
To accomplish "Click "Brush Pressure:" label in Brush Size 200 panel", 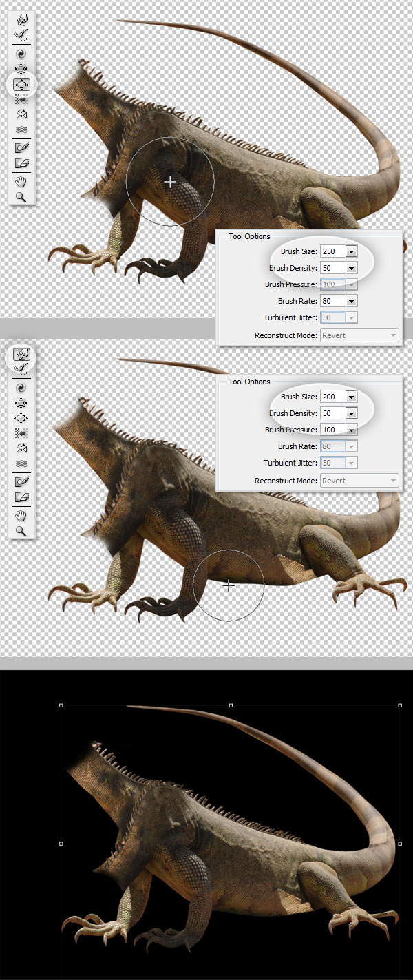I will point(291,430).
